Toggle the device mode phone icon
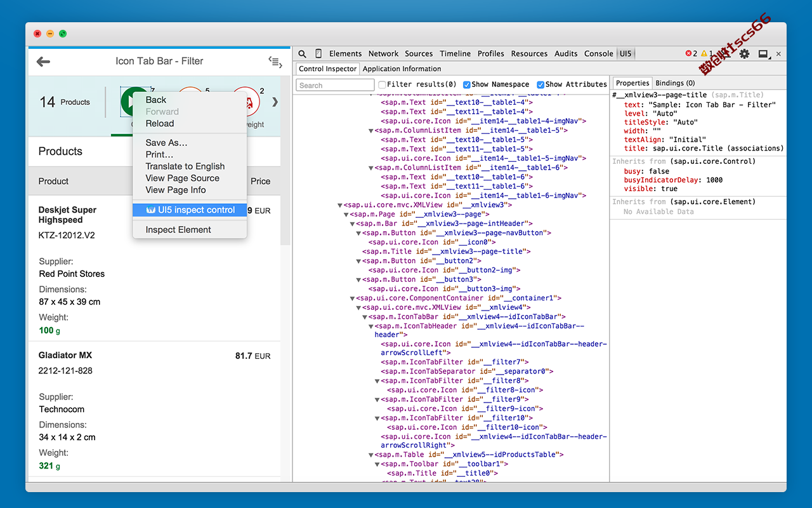 tap(318, 54)
